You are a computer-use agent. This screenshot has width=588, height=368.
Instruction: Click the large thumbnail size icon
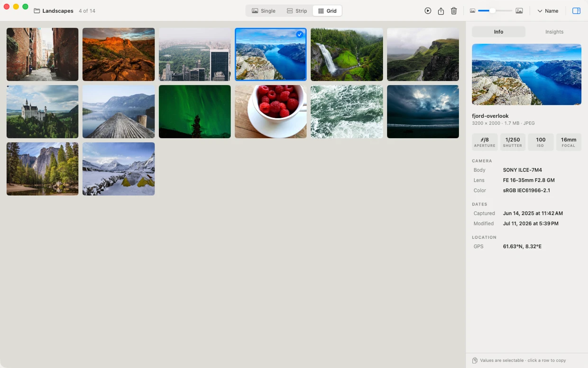519,11
